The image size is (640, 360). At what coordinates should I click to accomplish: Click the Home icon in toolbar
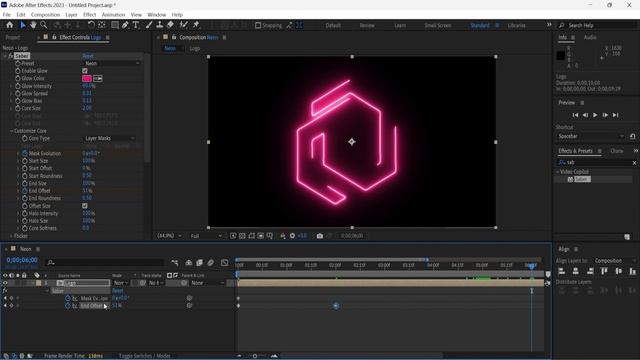tap(10, 25)
